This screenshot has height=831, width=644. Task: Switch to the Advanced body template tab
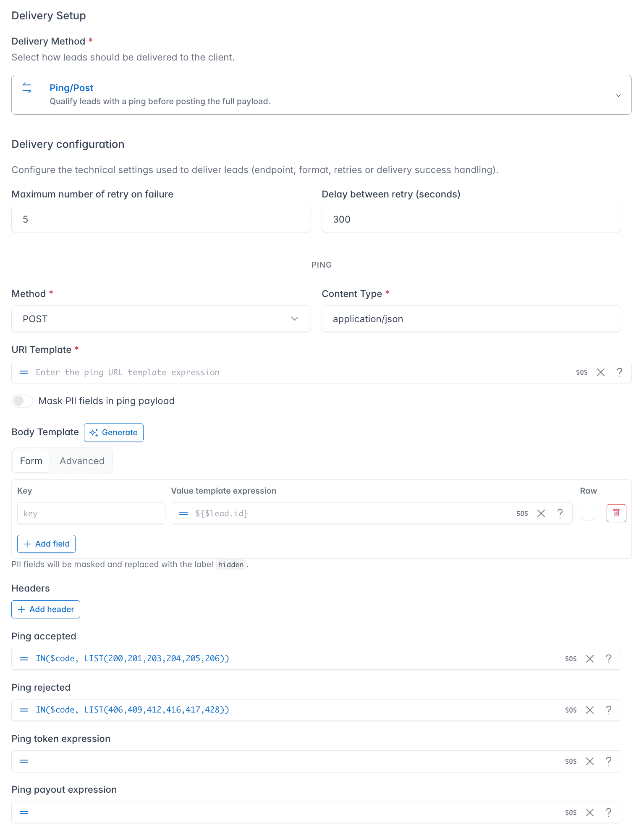82,461
